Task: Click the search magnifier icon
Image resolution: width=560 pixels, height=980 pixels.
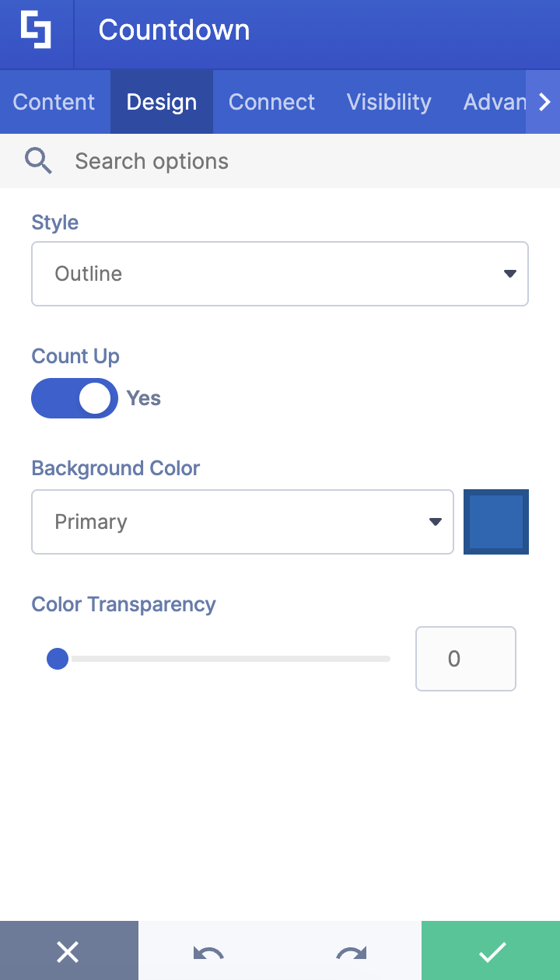Action: point(37,160)
